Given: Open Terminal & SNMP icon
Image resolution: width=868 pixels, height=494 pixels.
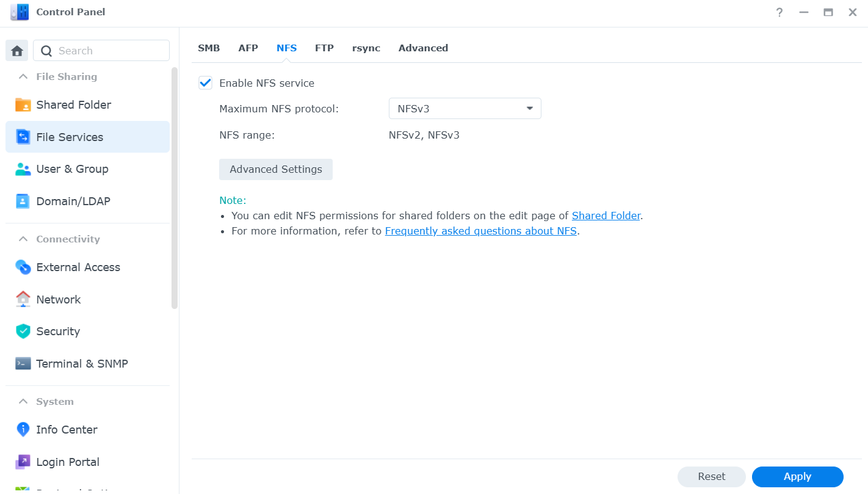Looking at the screenshot, I should pos(23,363).
